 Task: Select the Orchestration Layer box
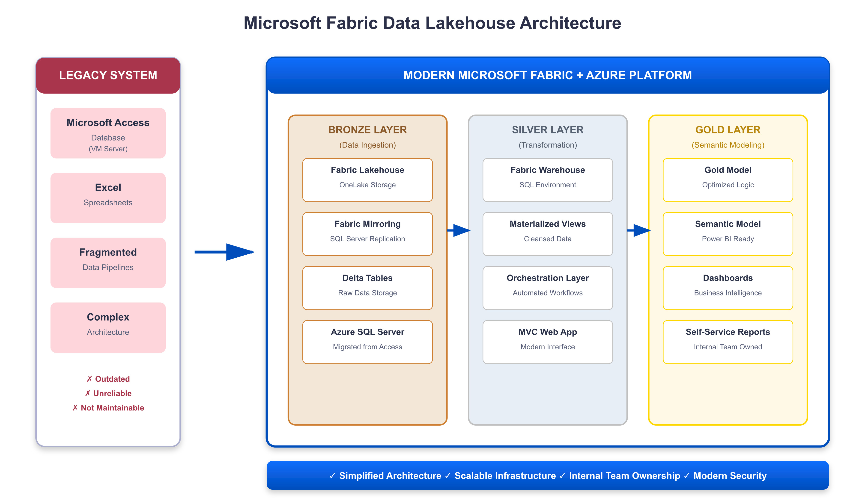coord(548,288)
